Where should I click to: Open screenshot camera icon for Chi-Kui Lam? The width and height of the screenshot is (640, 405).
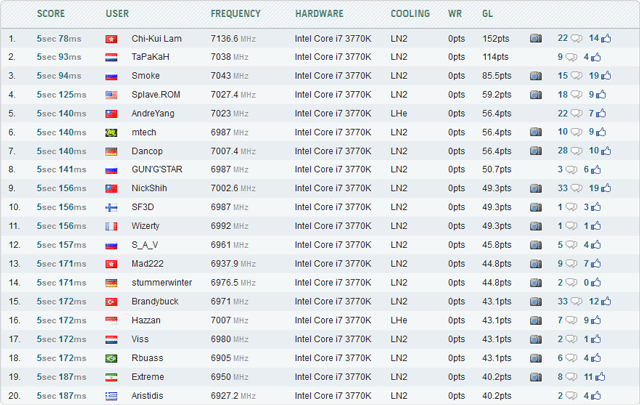coord(536,38)
